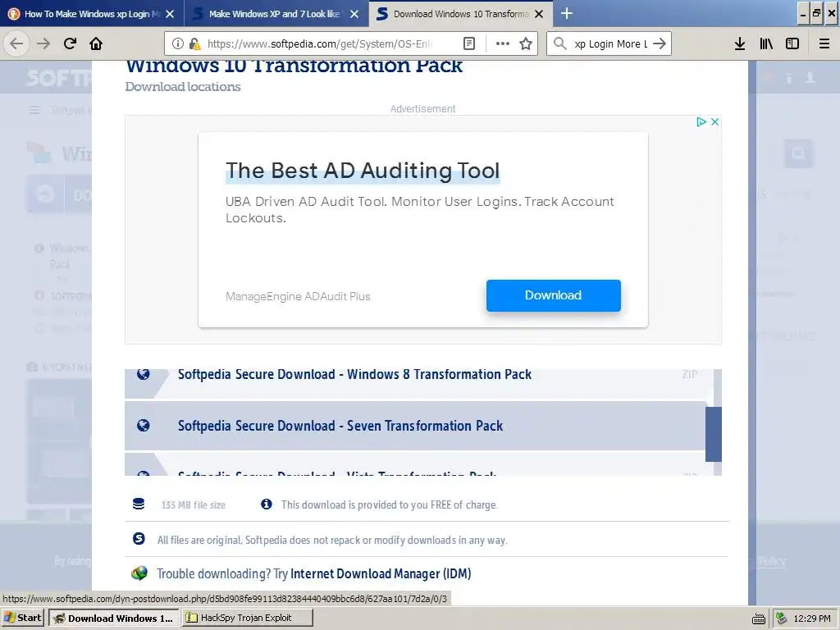Click the search magnifier icon

point(559,43)
